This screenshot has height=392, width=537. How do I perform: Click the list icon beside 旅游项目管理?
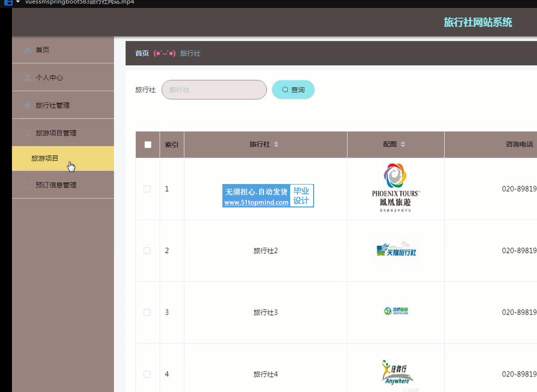pos(28,133)
